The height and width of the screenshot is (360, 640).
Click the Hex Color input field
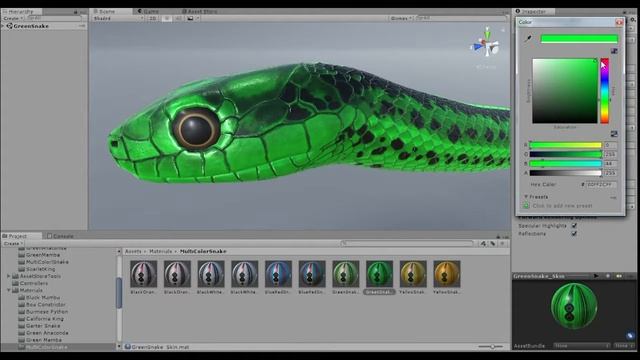pyautogui.click(x=601, y=184)
